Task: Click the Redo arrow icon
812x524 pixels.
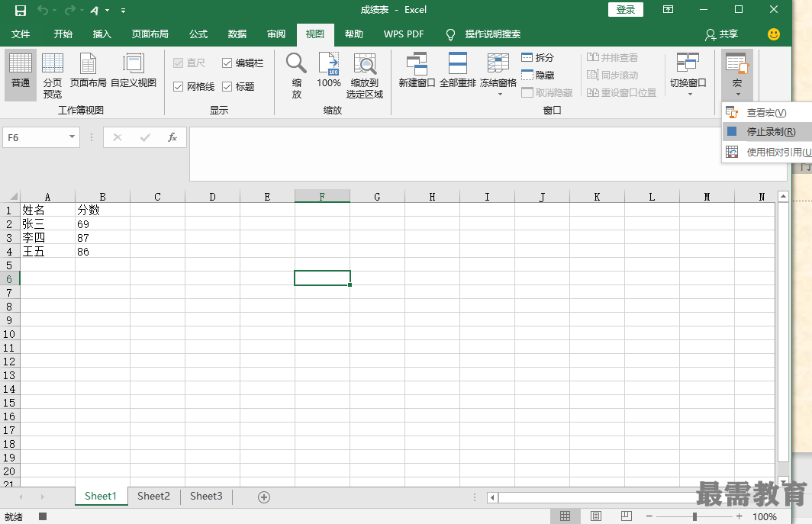Action: click(x=70, y=10)
